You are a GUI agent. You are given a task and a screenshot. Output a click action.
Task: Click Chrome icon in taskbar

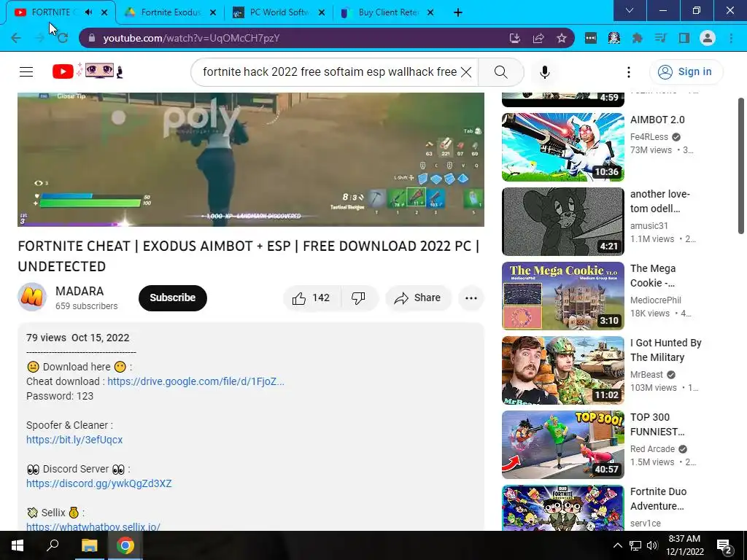point(125,545)
